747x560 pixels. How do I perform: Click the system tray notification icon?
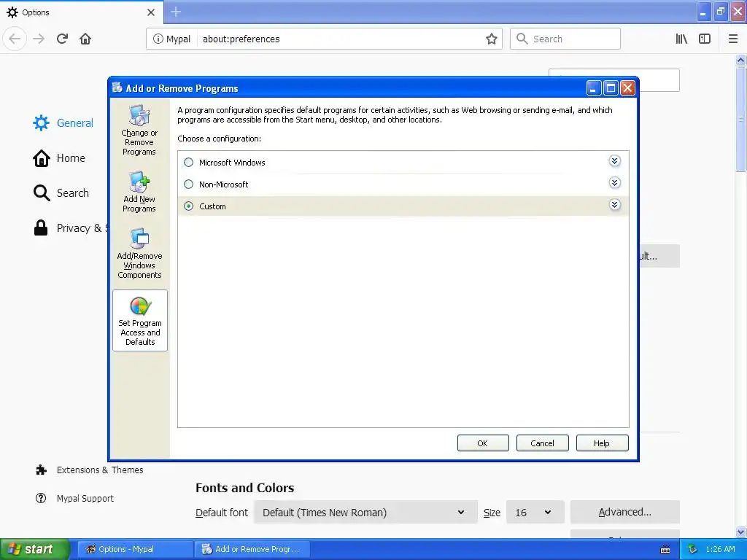tap(693, 549)
